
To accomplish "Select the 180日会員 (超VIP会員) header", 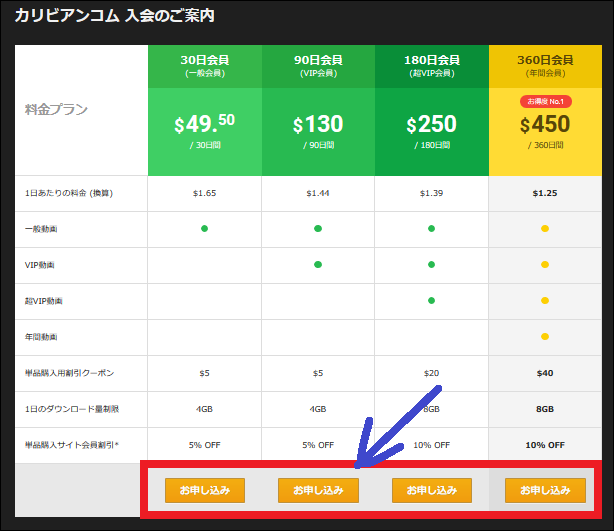I will click(431, 65).
